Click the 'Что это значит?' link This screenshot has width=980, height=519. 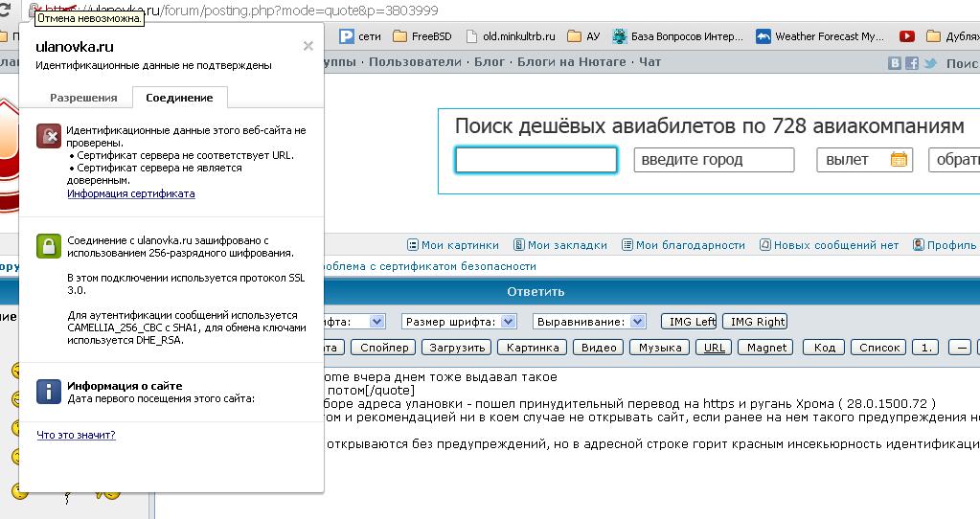coord(76,435)
